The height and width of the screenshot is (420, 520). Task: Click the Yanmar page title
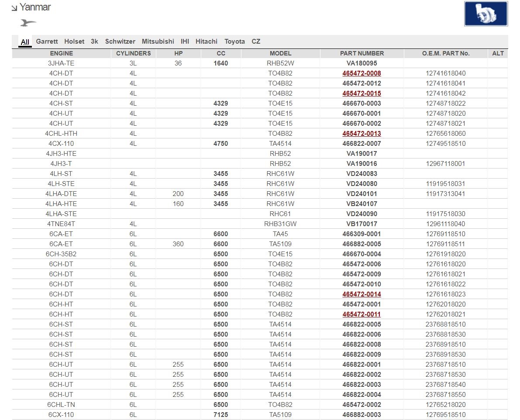[35, 7]
